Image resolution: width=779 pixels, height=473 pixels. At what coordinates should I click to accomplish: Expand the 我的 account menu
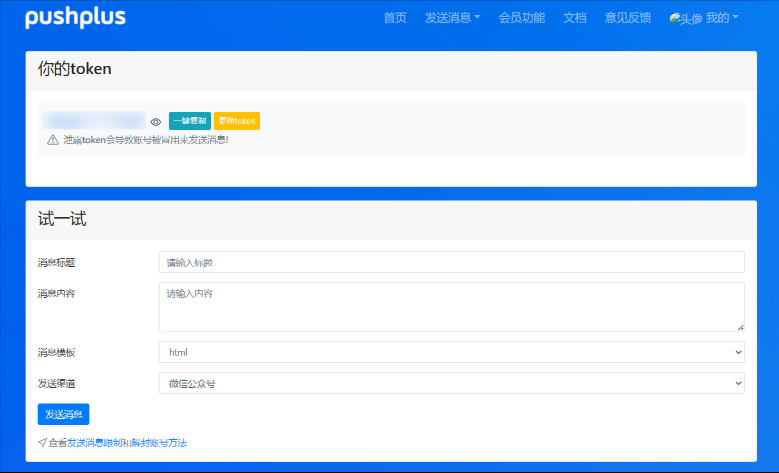pyautogui.click(x=723, y=18)
